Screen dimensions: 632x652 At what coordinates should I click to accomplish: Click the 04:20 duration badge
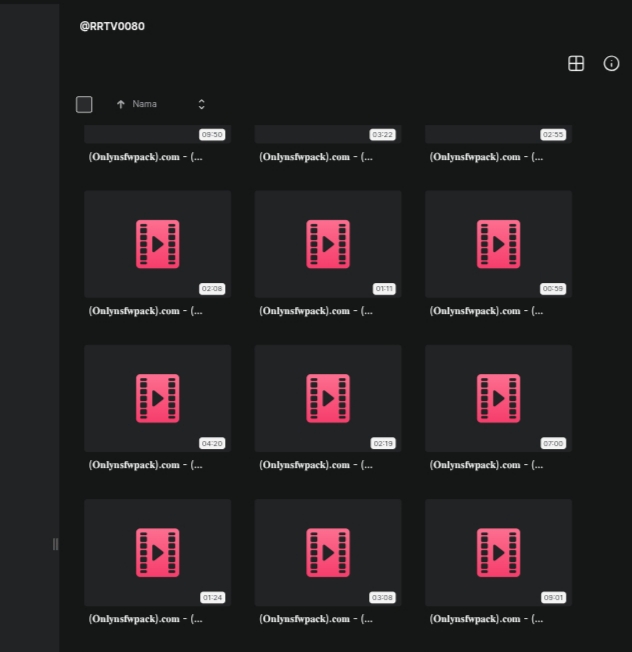(x=212, y=443)
